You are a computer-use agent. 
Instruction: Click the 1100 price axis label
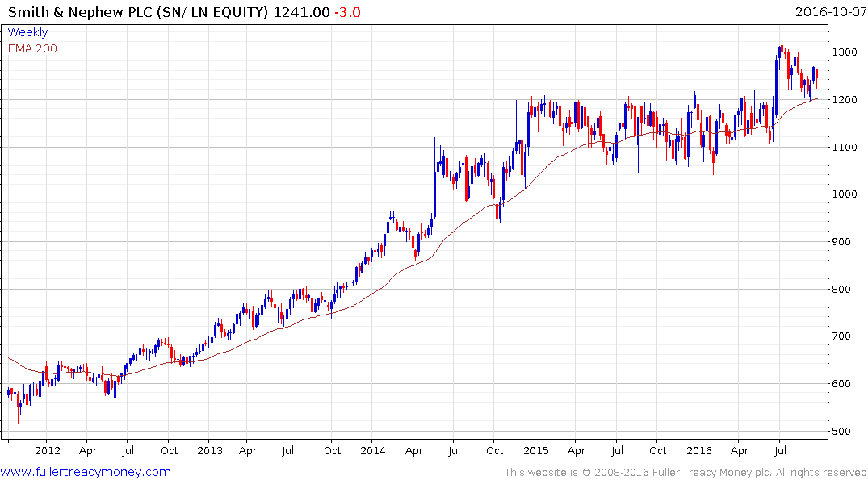[845, 147]
